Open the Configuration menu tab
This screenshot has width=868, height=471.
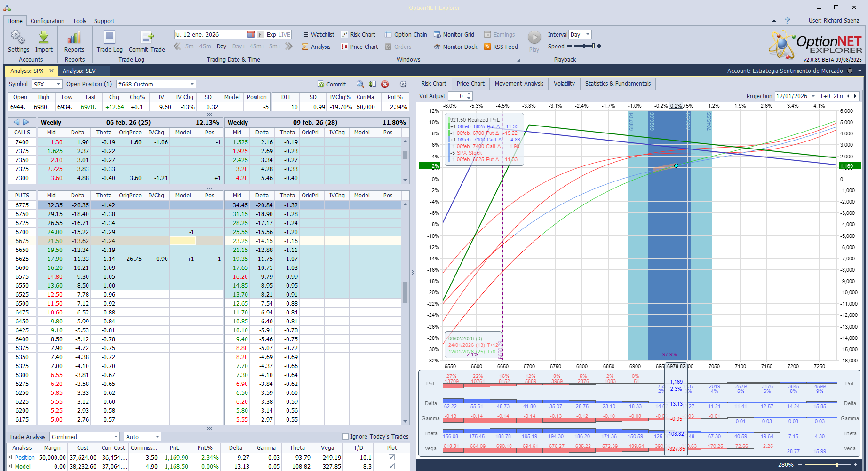(47, 21)
